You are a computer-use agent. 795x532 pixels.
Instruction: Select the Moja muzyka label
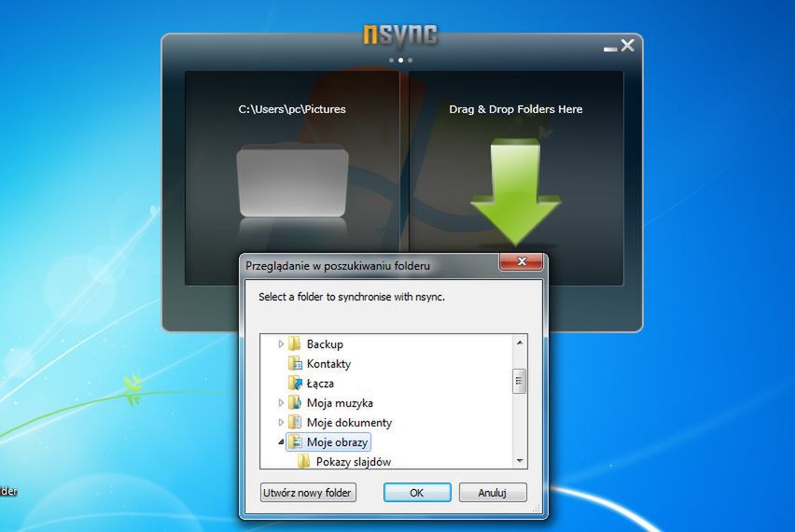click(340, 403)
